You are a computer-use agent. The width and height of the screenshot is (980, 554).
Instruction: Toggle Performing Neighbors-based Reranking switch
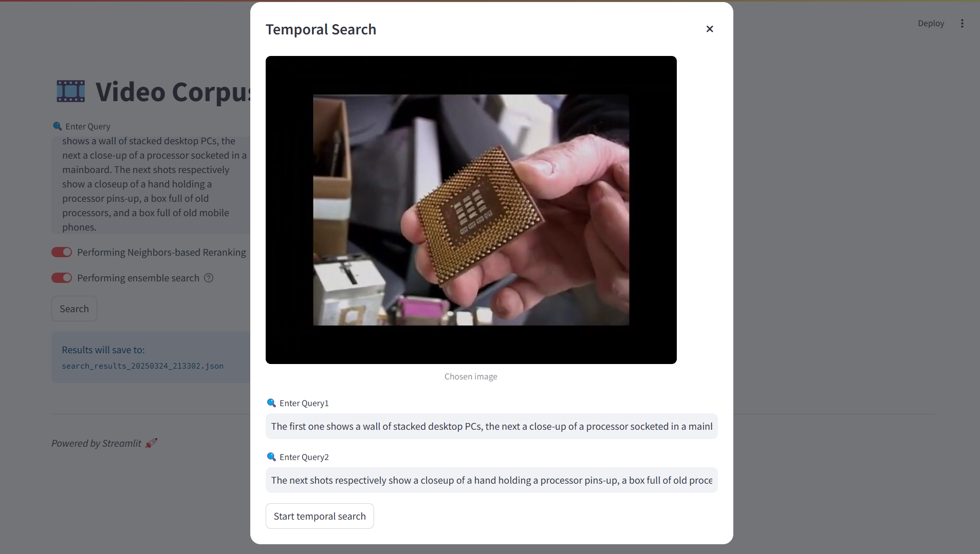[62, 252]
